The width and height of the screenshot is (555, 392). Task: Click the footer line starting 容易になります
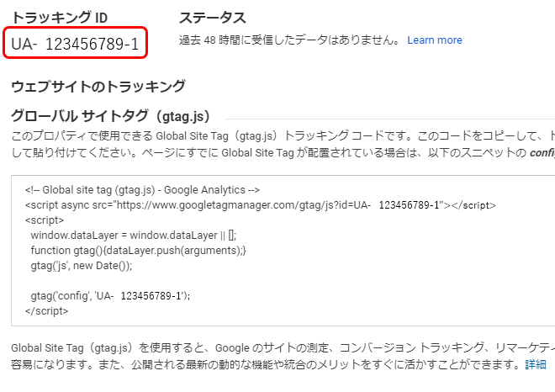click(267, 364)
